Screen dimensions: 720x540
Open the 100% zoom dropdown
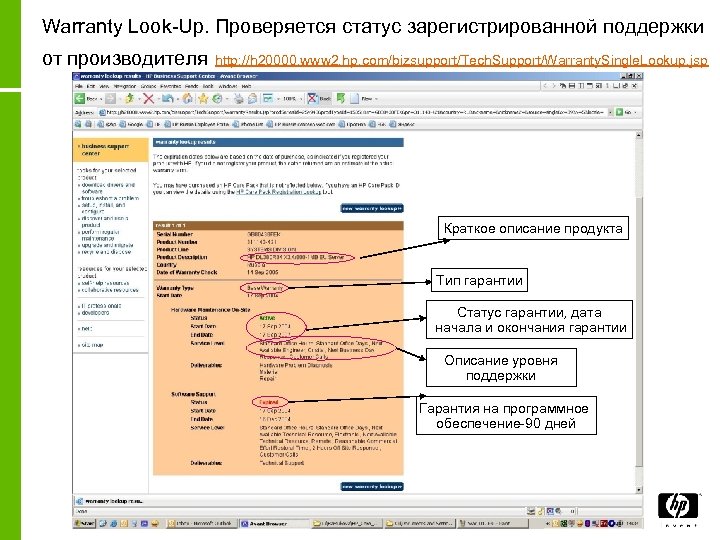pos(301,99)
